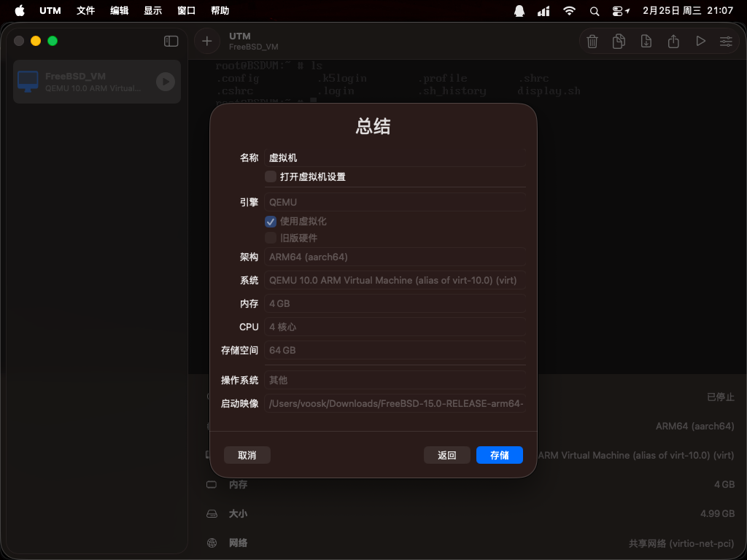This screenshot has width=747, height=560.
Task: Click the FreeBSD_VM subtitle in window title
Action: pyautogui.click(x=253, y=47)
